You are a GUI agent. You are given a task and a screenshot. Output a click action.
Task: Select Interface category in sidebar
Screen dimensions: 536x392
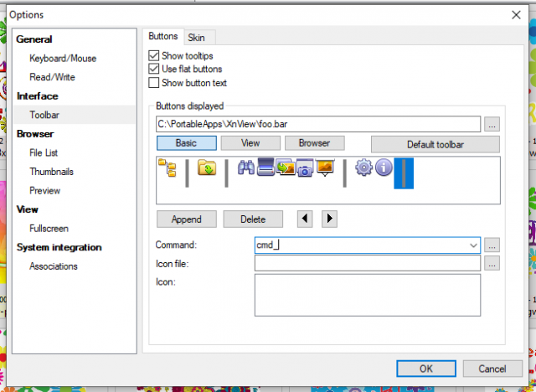tap(38, 96)
